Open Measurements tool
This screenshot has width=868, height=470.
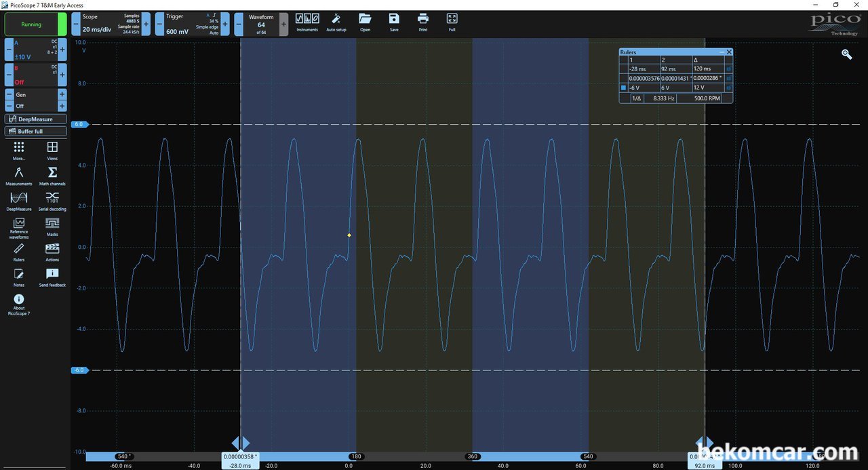point(19,176)
